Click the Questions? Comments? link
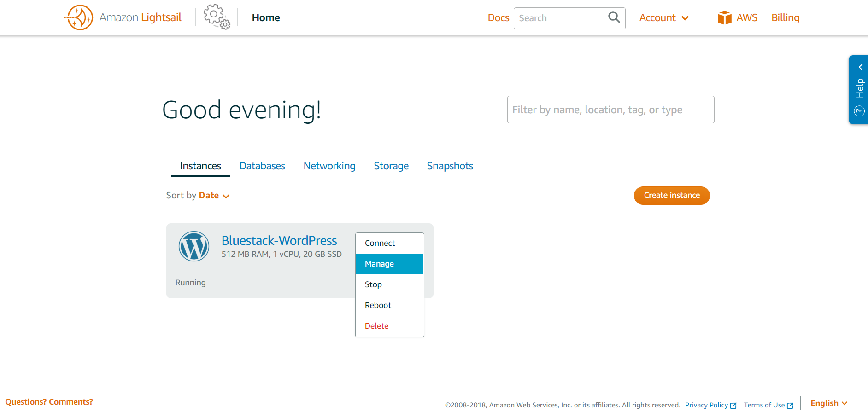 click(49, 402)
